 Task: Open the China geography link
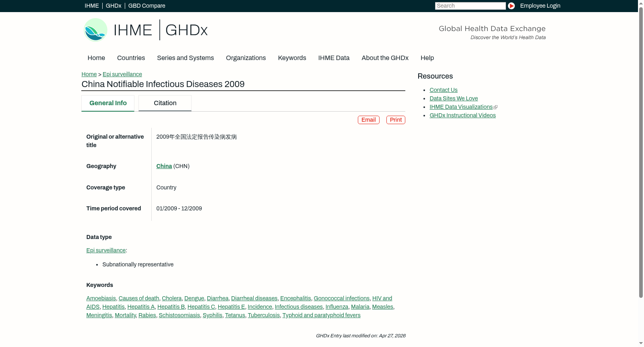tap(164, 166)
